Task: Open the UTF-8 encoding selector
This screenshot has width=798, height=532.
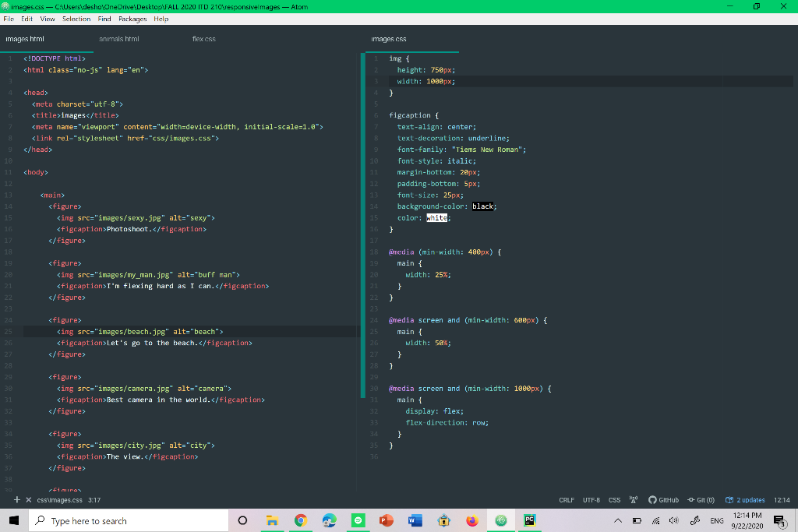Action: coord(591,500)
